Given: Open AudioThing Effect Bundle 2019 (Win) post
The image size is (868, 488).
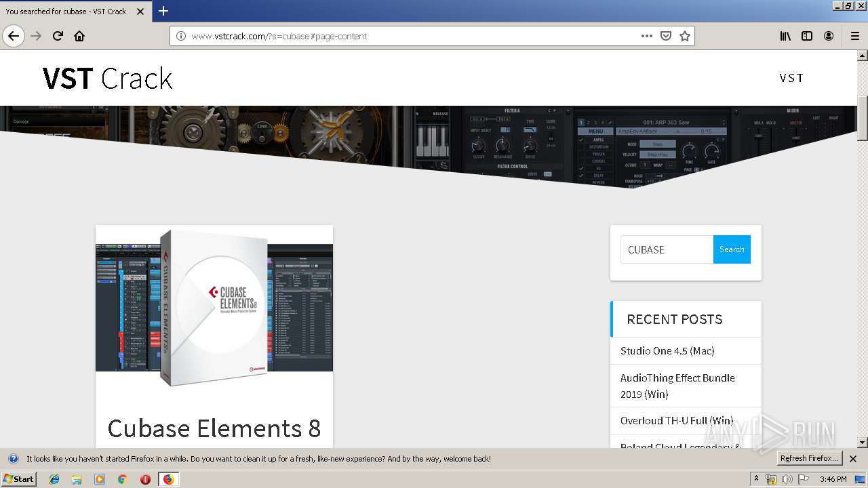Looking at the screenshot, I should (x=677, y=386).
